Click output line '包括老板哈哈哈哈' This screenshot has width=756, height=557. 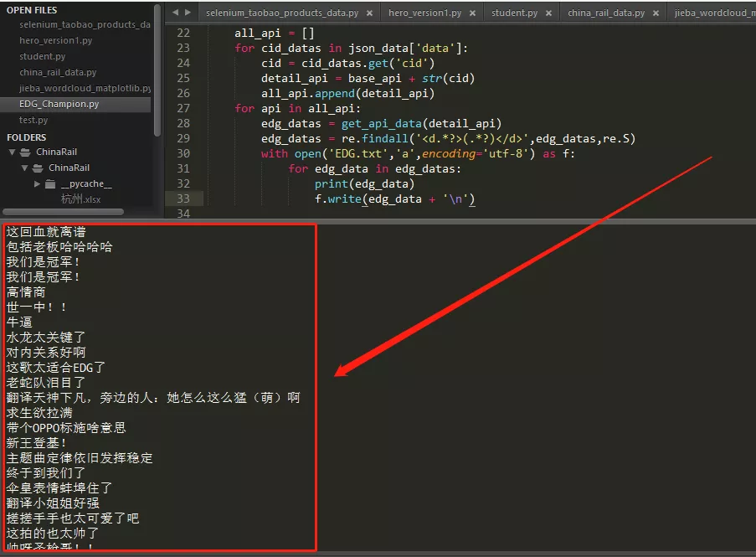click(x=59, y=247)
